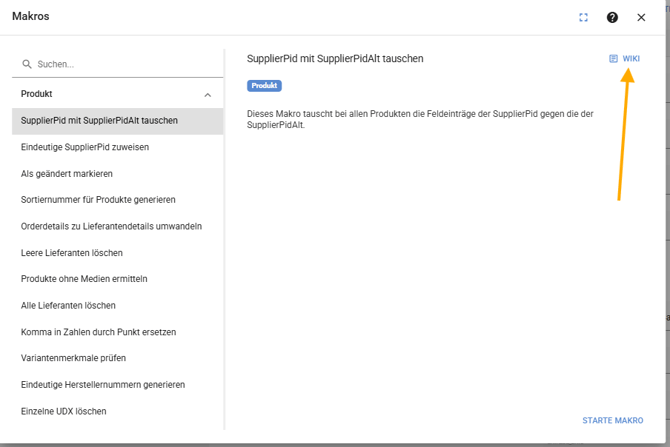This screenshot has height=447, width=670.
Task: Select Sortiernummer für Produkte generieren
Action: pos(98,200)
